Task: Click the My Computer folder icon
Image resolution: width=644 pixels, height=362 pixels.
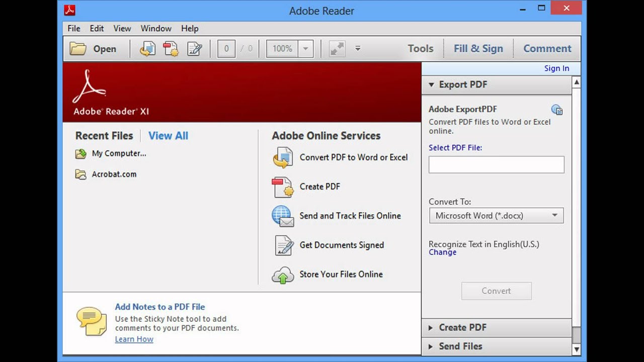Action: coord(80,154)
